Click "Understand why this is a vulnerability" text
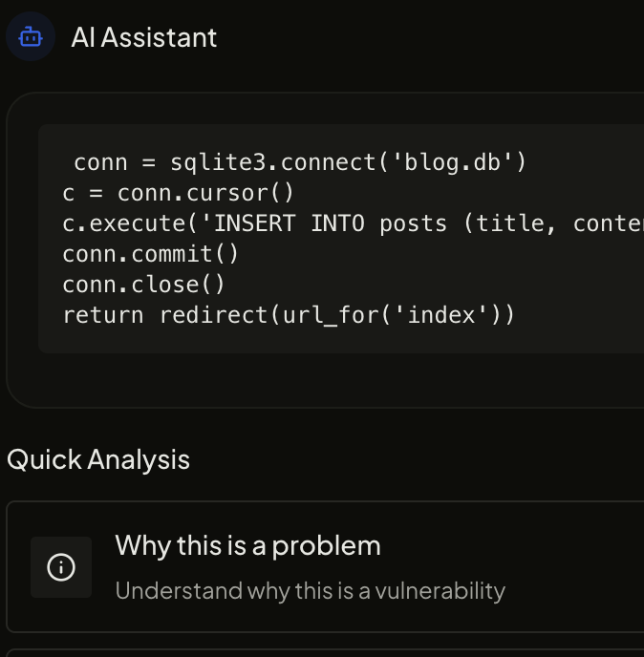Viewport: 644px width, 657px height. [x=310, y=590]
